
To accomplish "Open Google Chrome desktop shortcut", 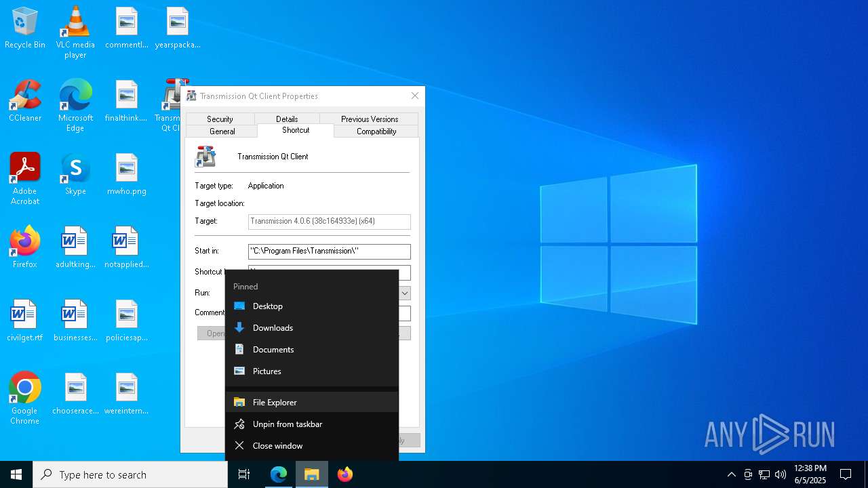I will tap(25, 399).
